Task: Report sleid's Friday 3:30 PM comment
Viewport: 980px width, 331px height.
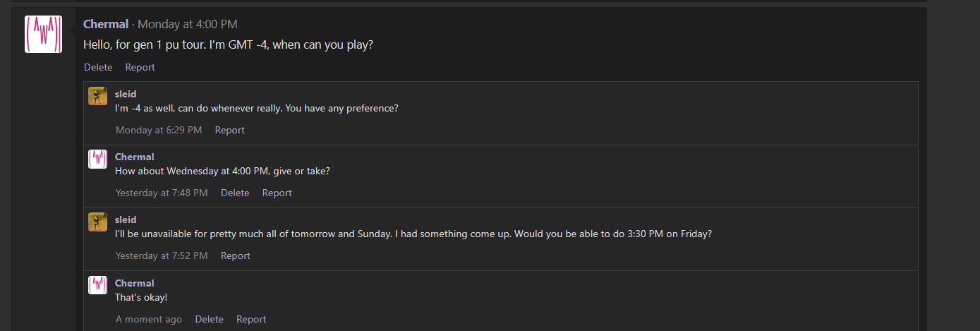Action: [235, 255]
